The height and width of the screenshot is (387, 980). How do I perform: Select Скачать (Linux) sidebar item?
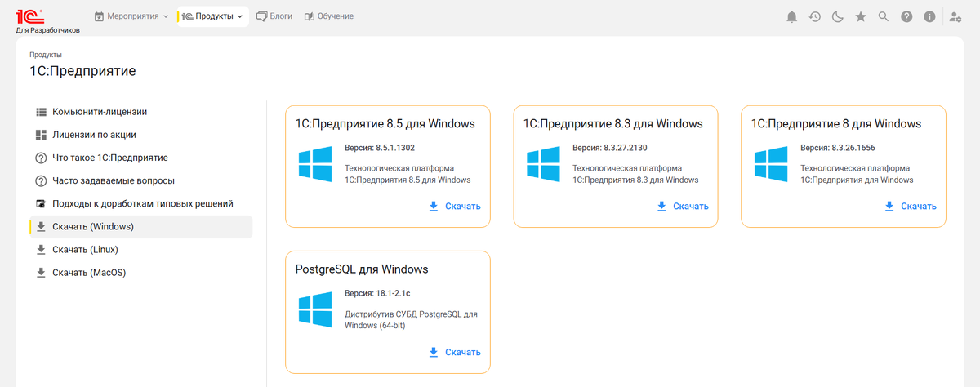click(140, 250)
